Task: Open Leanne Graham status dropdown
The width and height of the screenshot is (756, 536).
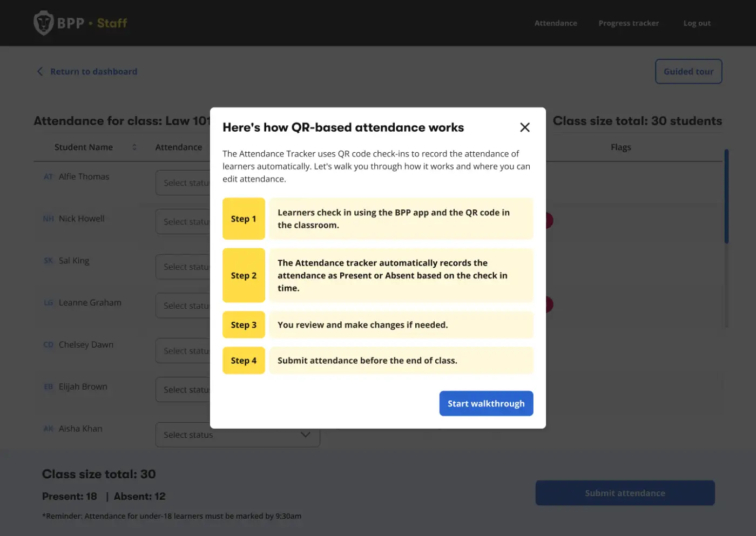Action: [183, 306]
